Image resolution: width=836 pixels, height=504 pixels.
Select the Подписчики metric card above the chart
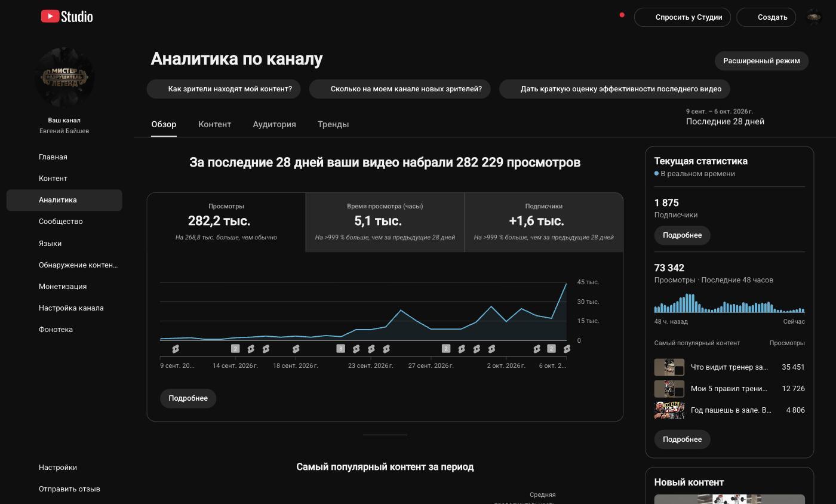tap(544, 222)
